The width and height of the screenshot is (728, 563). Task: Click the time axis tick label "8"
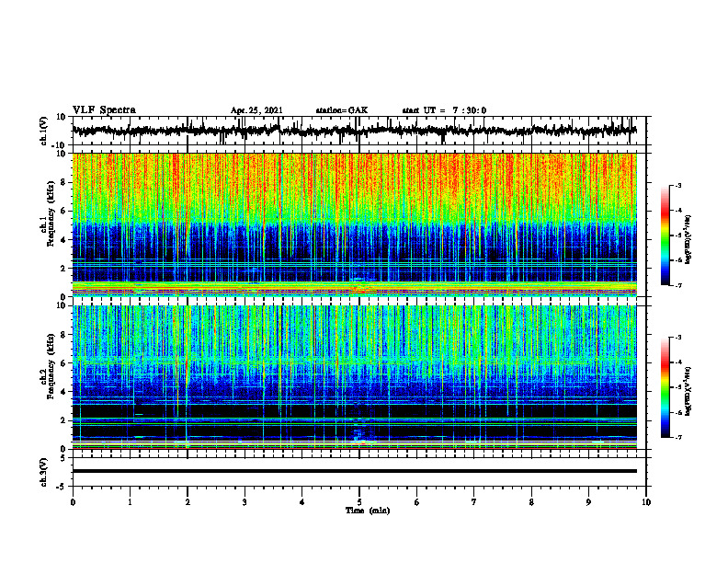(531, 502)
